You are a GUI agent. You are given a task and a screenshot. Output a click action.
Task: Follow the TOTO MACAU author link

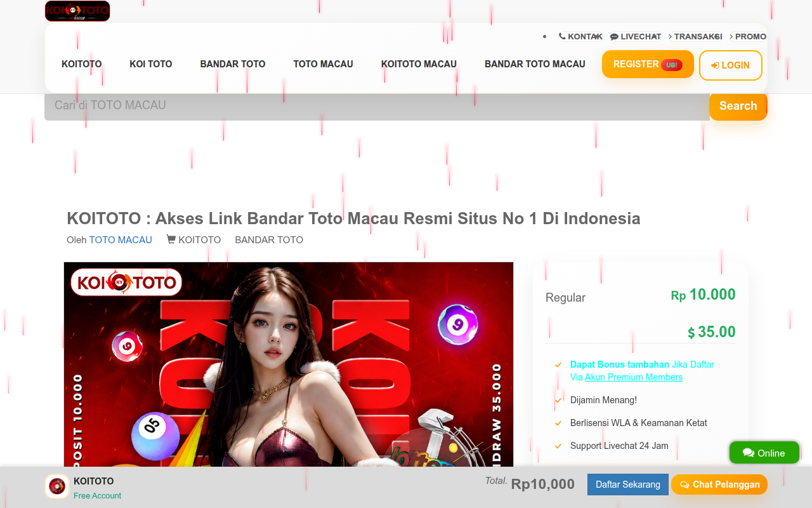tap(121, 240)
